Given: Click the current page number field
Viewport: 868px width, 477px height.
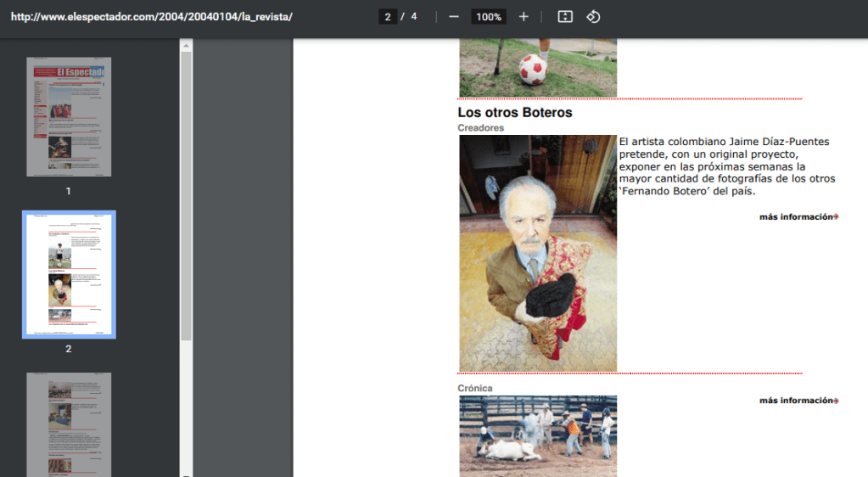Looking at the screenshot, I should point(388,17).
